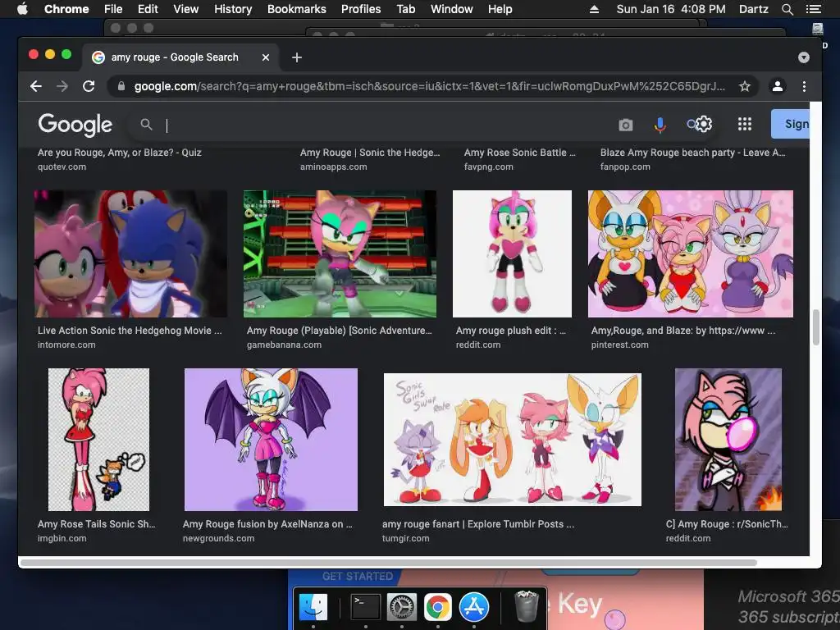Open the Profiles menu
Screen dimensions: 840x630
361,9
